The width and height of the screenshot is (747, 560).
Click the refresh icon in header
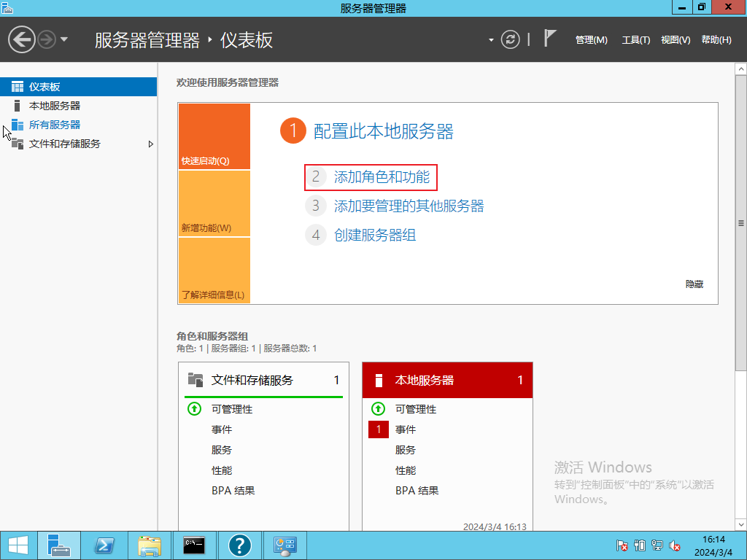pos(510,39)
